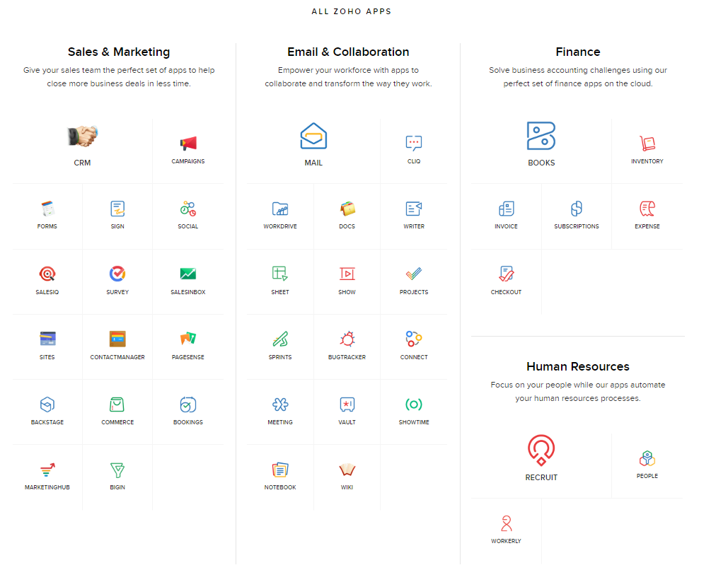This screenshot has height=582, width=728.
Task: Click the Projects checkmark icon
Action: tap(414, 274)
